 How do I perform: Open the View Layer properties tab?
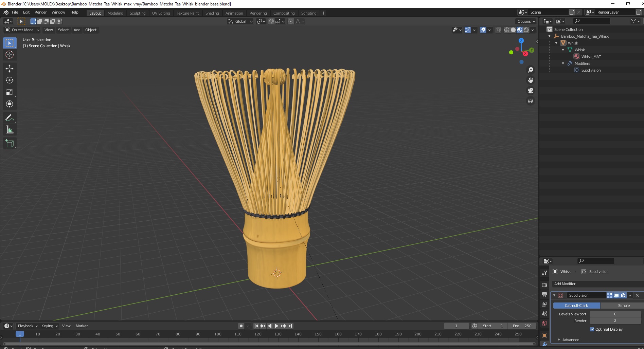(544, 304)
